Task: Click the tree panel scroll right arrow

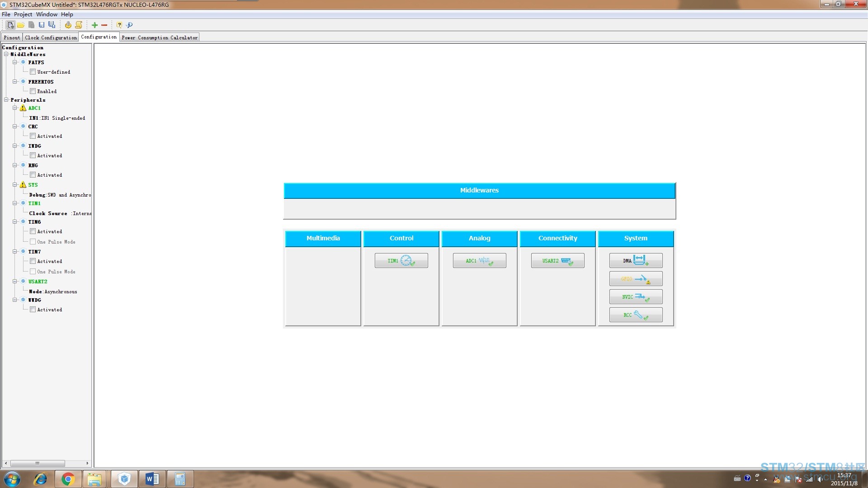Action: pos(87,463)
